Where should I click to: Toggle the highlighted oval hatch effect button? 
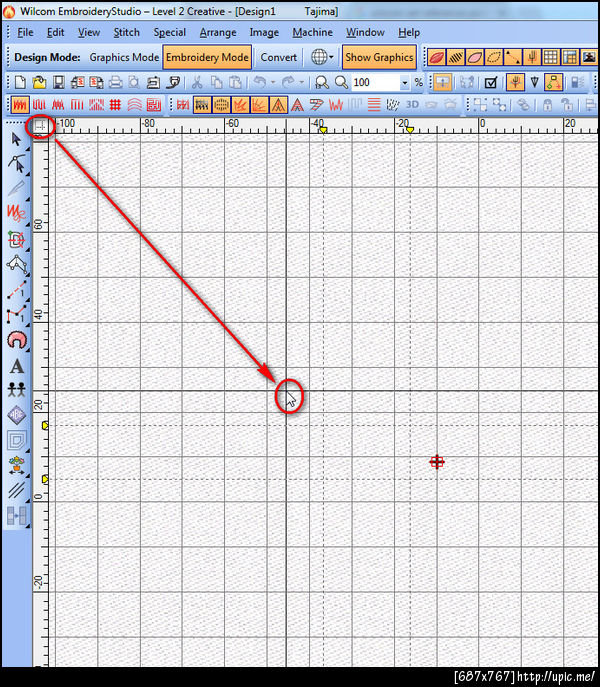click(221, 105)
